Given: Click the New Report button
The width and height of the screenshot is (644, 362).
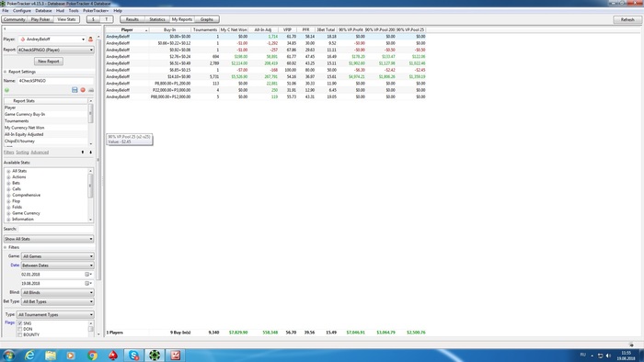Looking at the screenshot, I should click(49, 61).
